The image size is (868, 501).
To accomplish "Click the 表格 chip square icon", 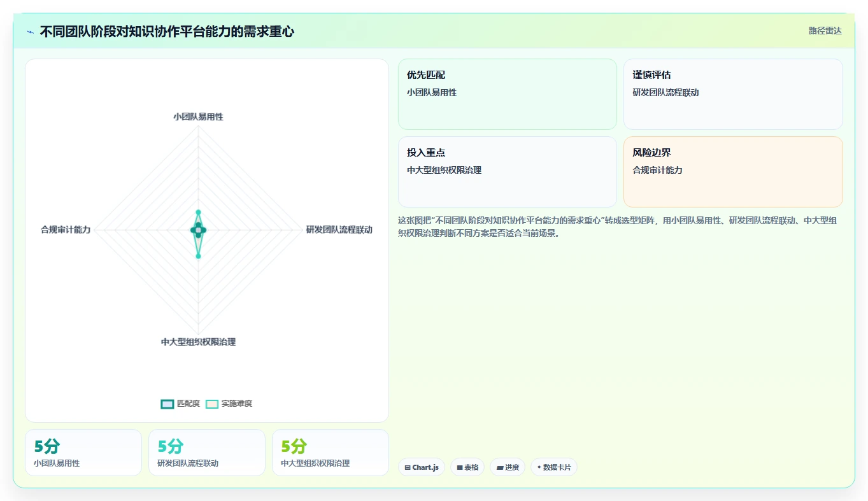I will (460, 467).
